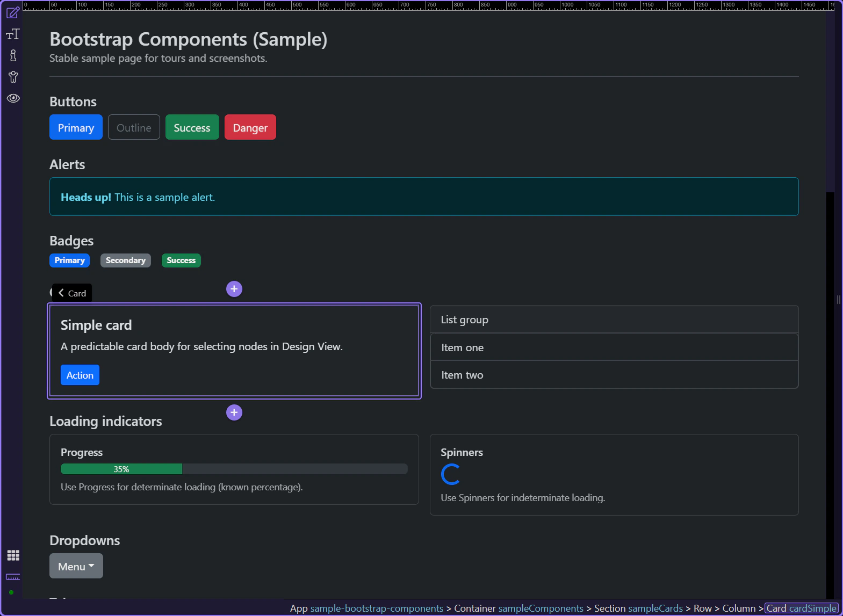Open the Menu dropdown button
This screenshot has height=616, width=843.
tap(76, 566)
